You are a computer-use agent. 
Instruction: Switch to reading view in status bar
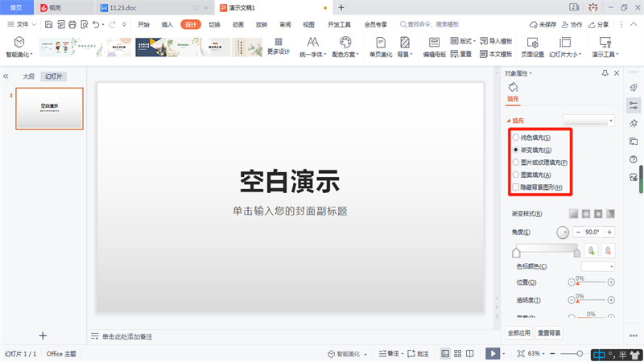[470, 353]
